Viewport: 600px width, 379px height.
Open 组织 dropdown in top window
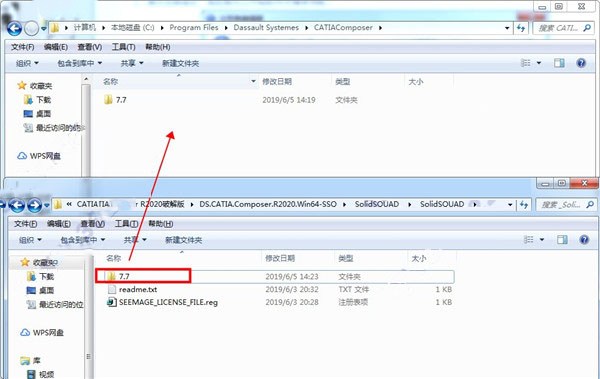pyautogui.click(x=27, y=63)
